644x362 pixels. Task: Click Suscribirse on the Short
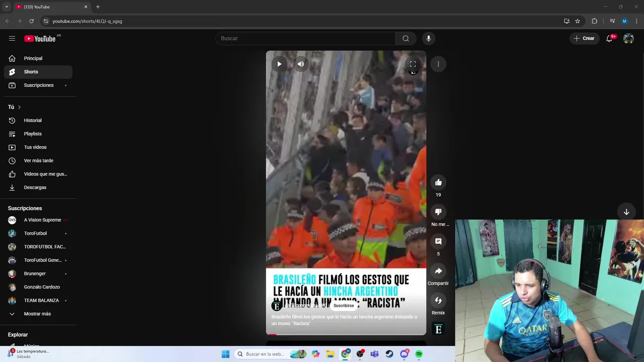pos(344,306)
